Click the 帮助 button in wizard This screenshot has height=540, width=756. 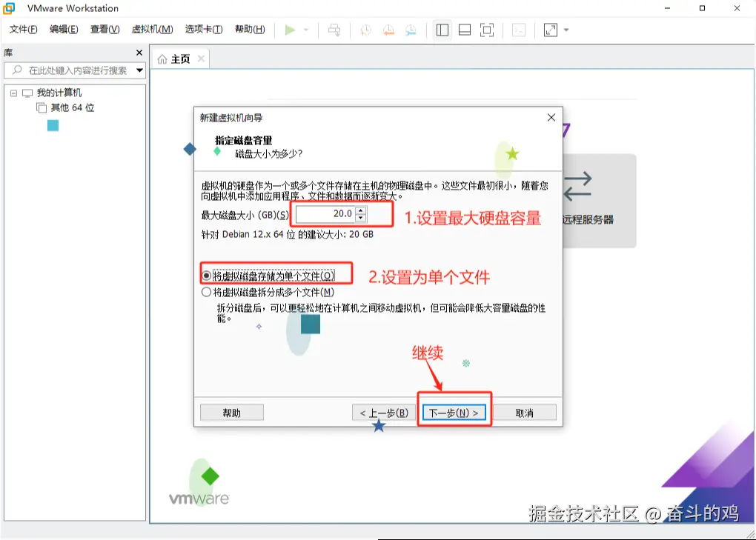[x=232, y=413]
